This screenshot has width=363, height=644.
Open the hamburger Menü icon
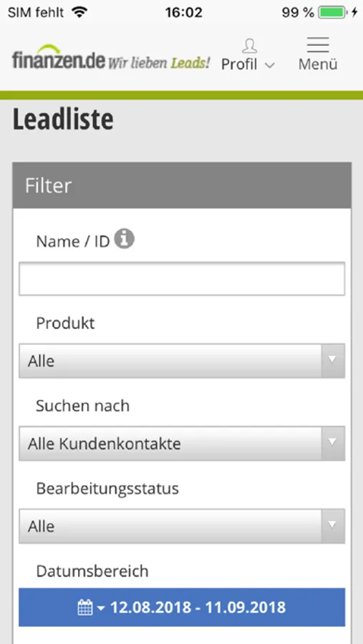318,45
